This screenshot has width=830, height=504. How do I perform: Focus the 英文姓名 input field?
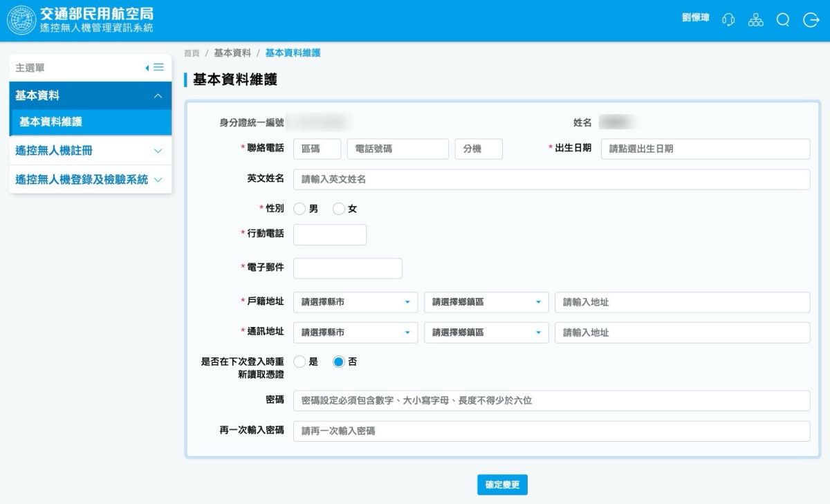[x=551, y=179]
